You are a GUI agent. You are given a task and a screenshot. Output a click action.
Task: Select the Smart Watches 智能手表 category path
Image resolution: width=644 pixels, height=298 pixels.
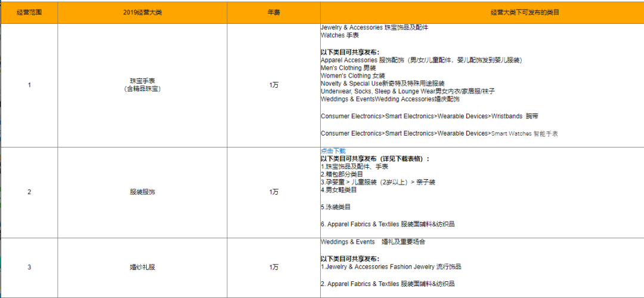439,134
